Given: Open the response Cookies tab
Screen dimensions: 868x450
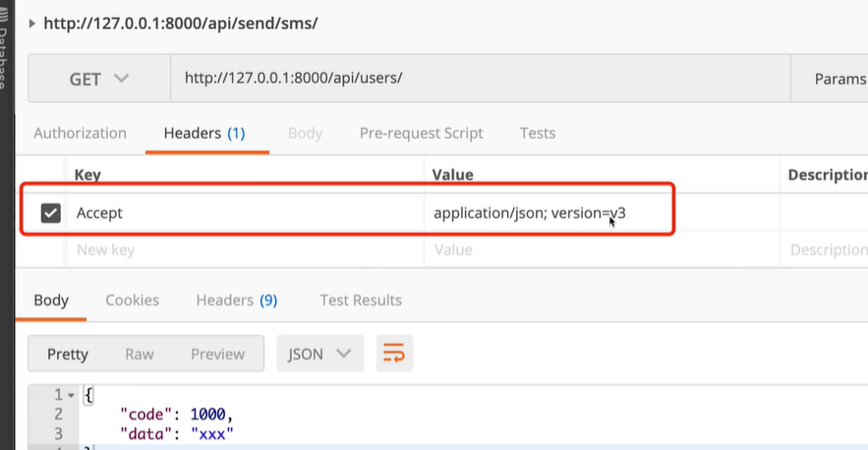Looking at the screenshot, I should 132,300.
